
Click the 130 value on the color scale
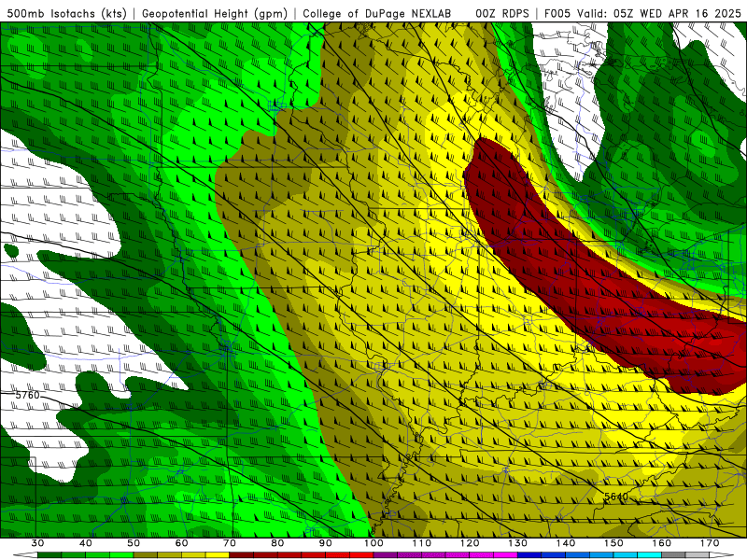tap(517, 543)
